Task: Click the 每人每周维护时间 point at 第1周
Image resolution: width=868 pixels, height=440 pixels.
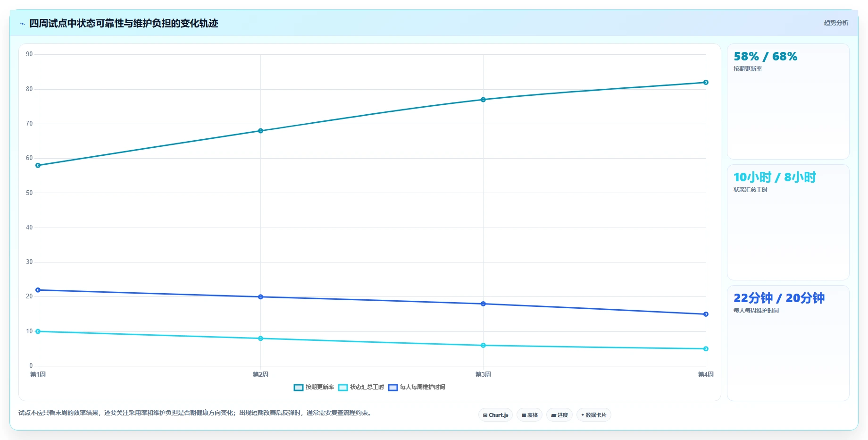Action: coord(38,290)
